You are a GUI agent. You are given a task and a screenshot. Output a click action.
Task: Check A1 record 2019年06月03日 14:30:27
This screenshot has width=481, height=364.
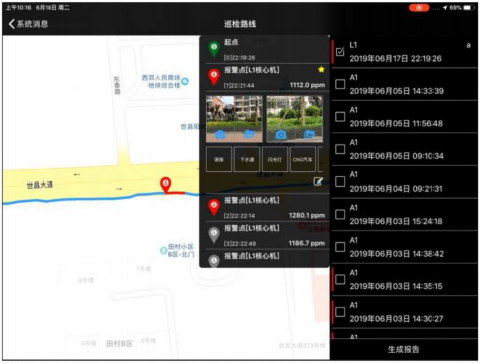(340, 312)
